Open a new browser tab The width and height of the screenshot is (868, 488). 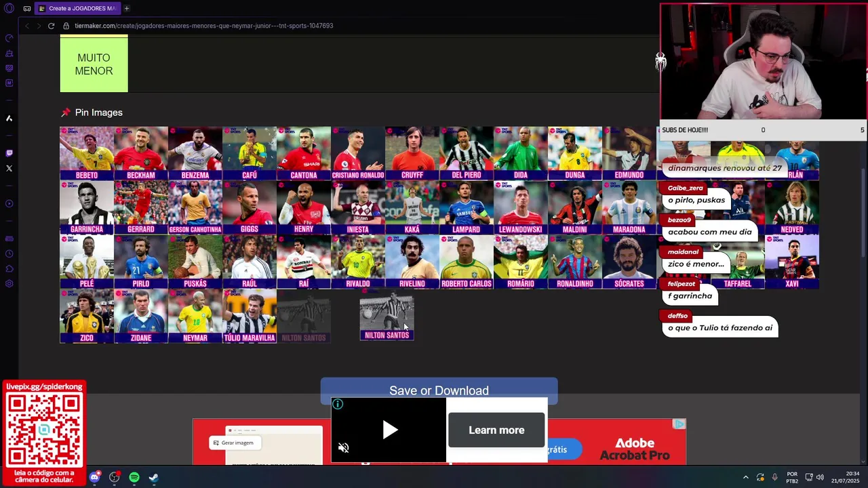126,8
